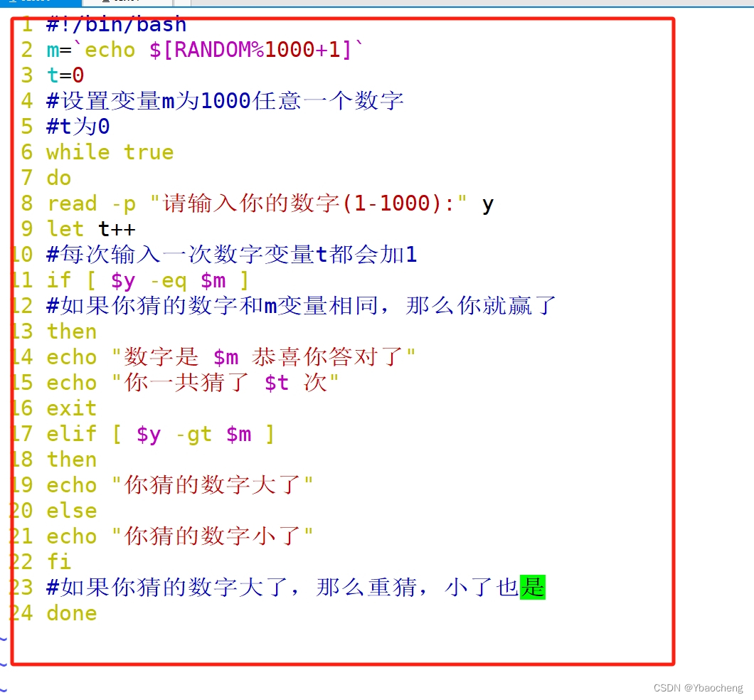Click line number 6 in the gutter

pos(27,152)
